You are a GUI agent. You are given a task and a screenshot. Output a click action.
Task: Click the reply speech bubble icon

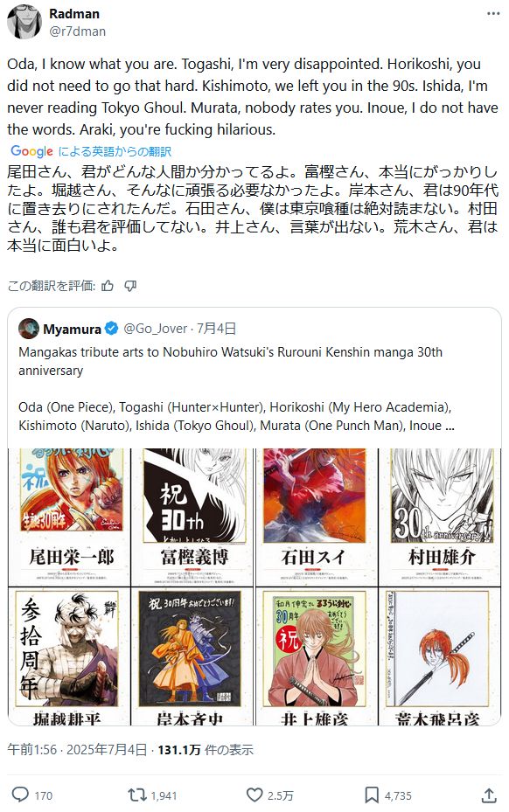click(x=20, y=795)
